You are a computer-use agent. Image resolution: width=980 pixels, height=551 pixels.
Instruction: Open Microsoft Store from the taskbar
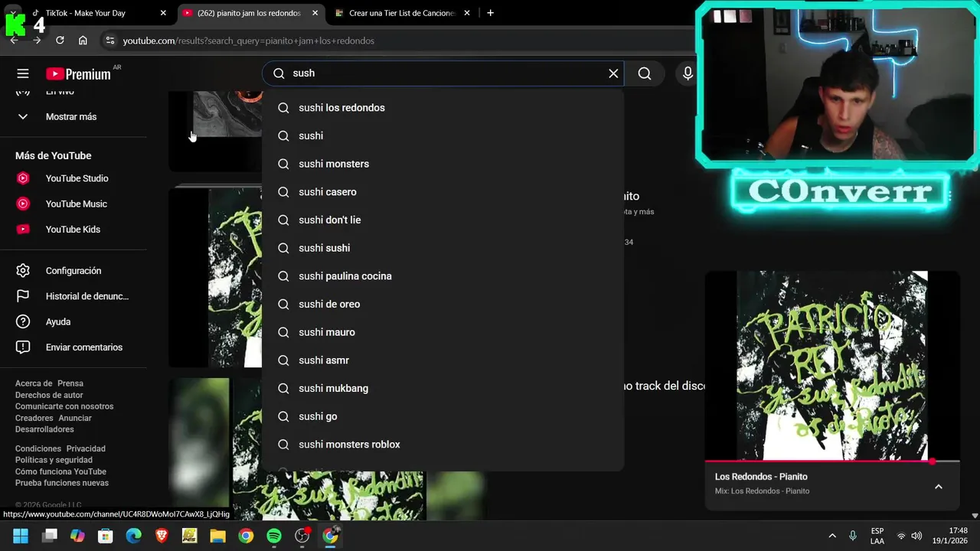[x=106, y=536]
